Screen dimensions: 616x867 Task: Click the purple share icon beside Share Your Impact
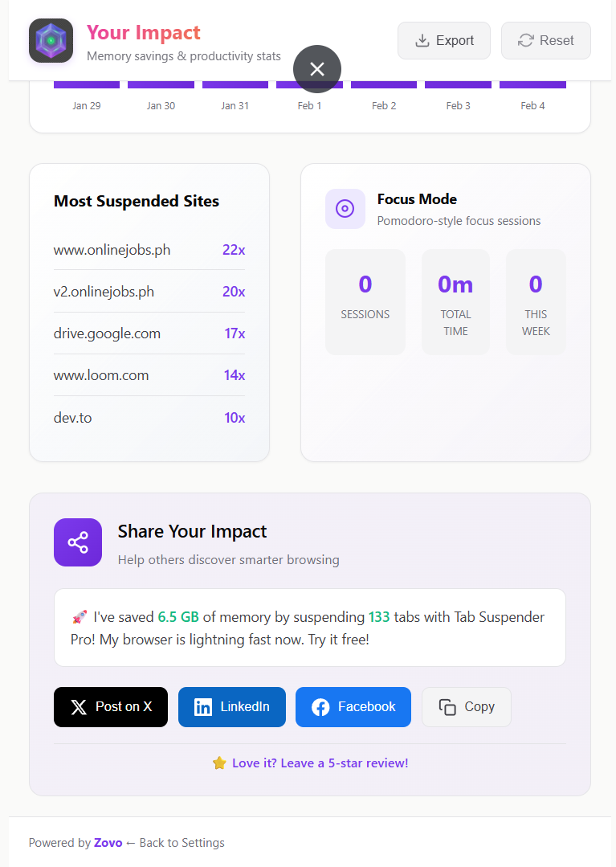click(x=77, y=542)
